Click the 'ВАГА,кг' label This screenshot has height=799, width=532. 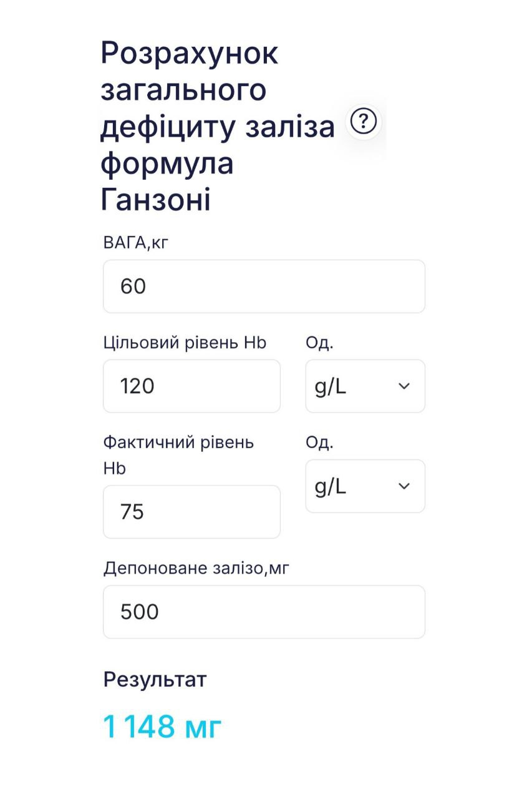pyautogui.click(x=136, y=243)
